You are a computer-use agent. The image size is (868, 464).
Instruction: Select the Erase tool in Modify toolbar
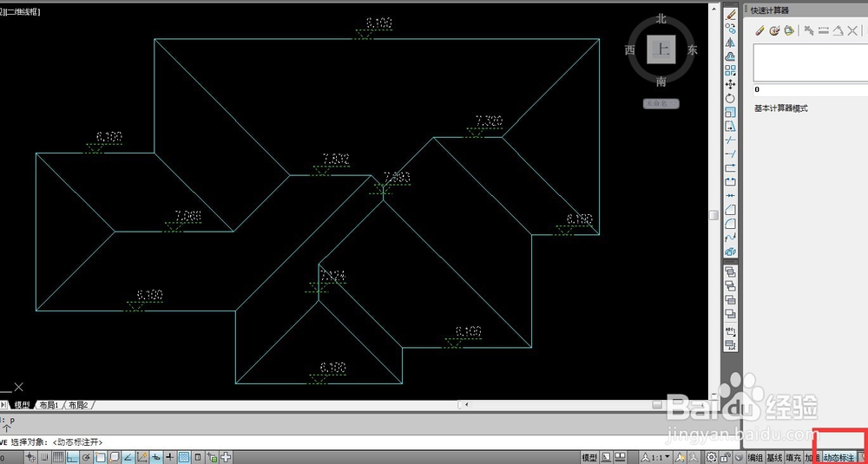coord(730,14)
